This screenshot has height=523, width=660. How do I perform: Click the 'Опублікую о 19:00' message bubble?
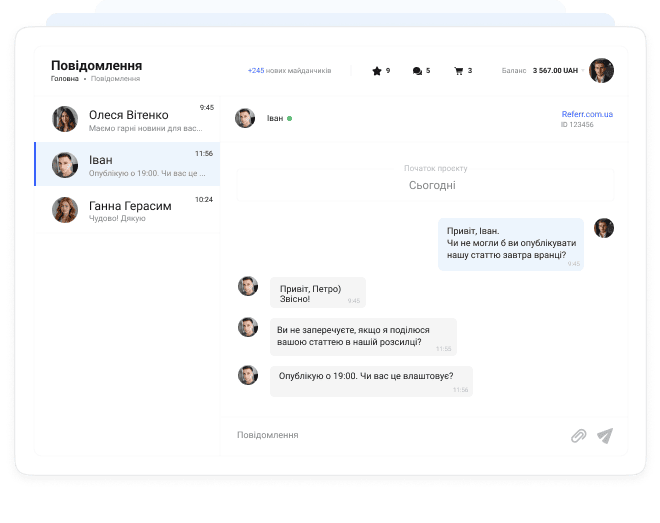pos(371,380)
